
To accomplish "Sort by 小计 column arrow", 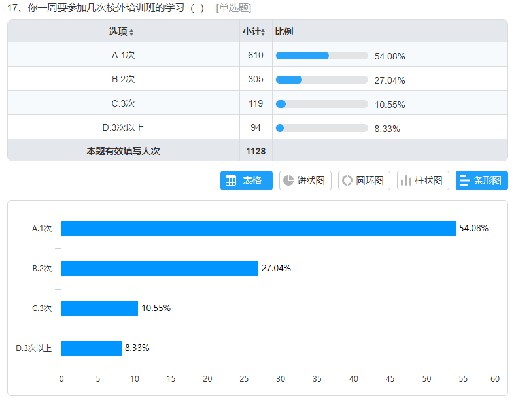I will pyautogui.click(x=263, y=32).
